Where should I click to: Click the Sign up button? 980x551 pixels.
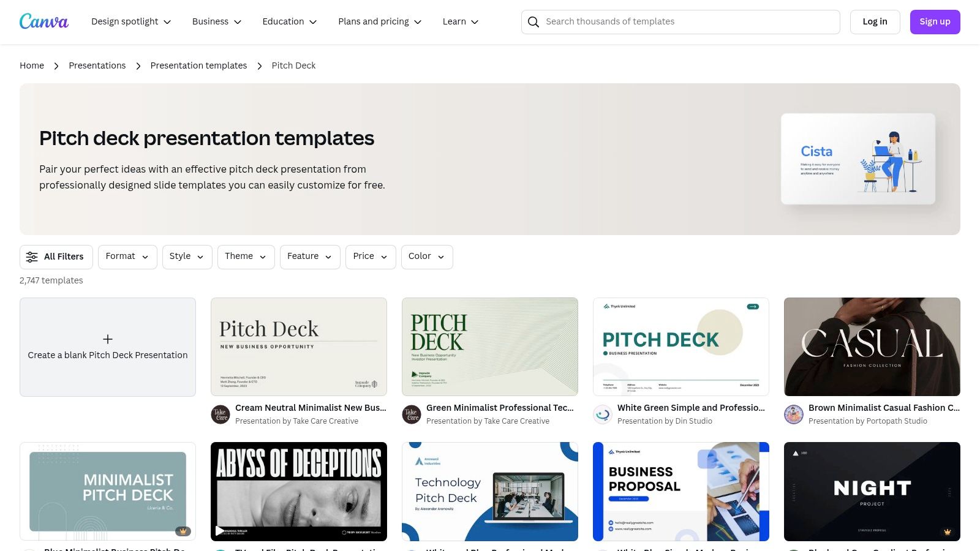(x=935, y=22)
